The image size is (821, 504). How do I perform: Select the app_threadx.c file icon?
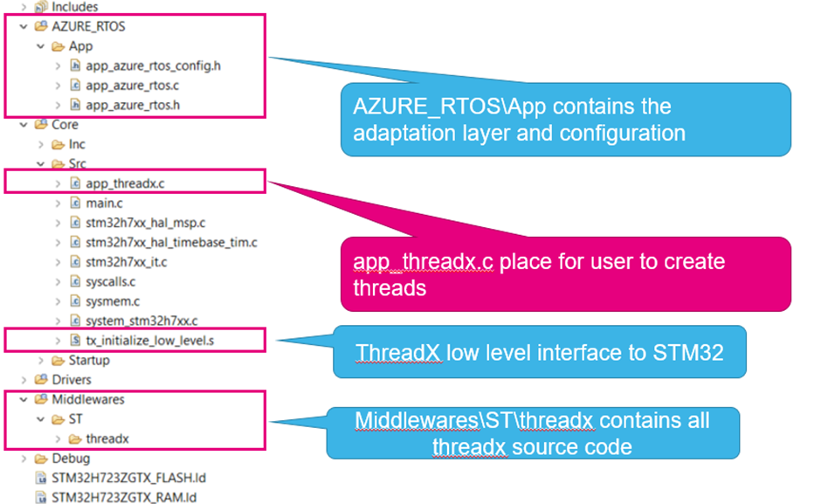tap(75, 183)
